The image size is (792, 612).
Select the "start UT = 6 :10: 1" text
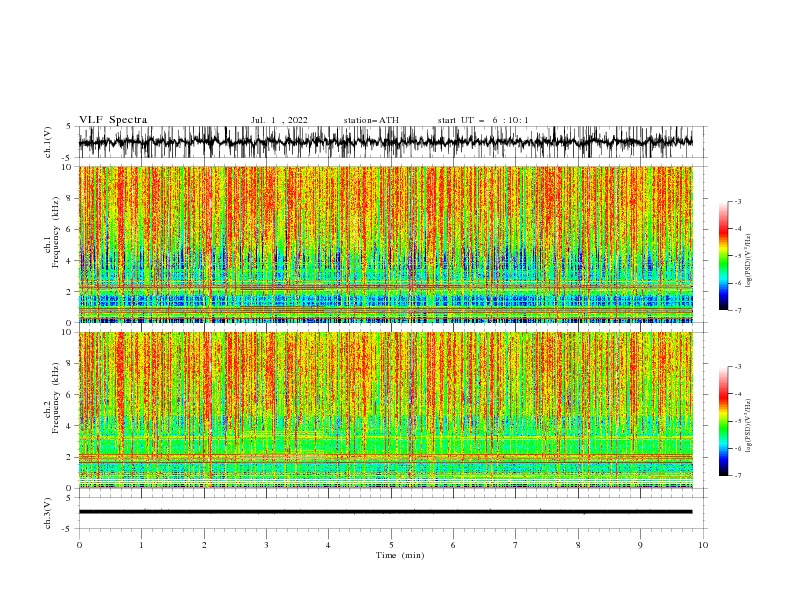[483, 120]
